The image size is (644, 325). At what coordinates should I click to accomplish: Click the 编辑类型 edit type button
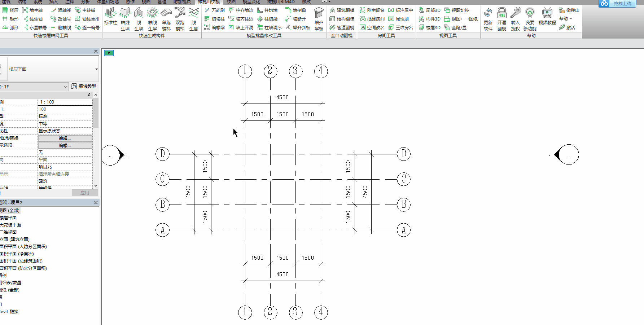(84, 86)
